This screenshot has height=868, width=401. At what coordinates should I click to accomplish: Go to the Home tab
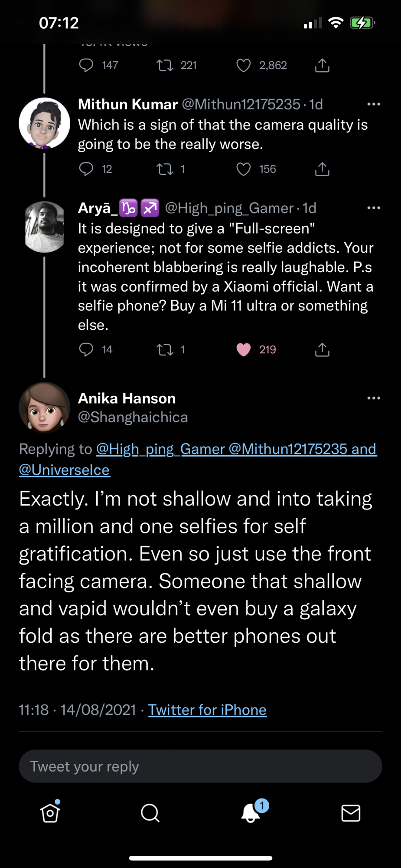pyautogui.click(x=50, y=813)
